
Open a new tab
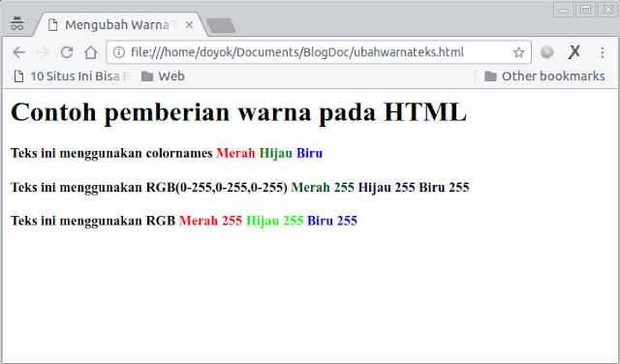[x=221, y=25]
